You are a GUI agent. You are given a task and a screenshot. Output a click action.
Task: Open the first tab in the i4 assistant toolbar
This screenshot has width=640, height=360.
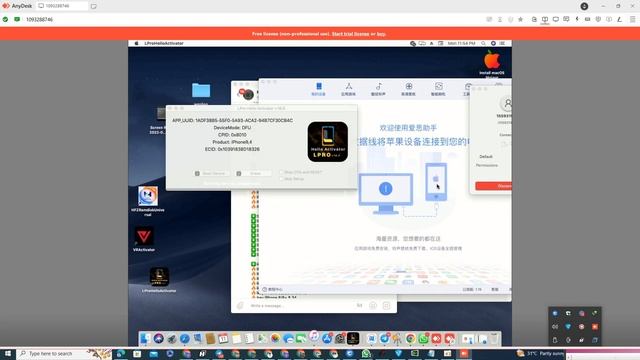[318, 89]
